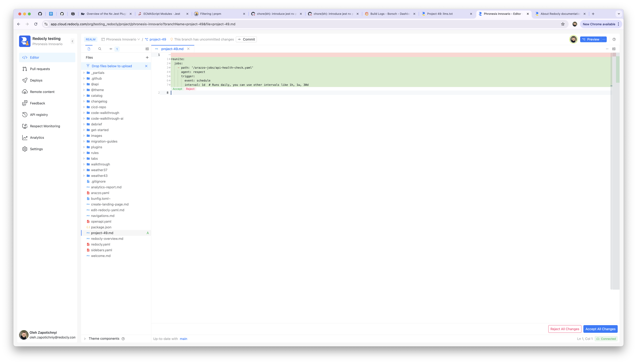
Task: Close the project-49.md editor tab
Action: pyautogui.click(x=188, y=49)
